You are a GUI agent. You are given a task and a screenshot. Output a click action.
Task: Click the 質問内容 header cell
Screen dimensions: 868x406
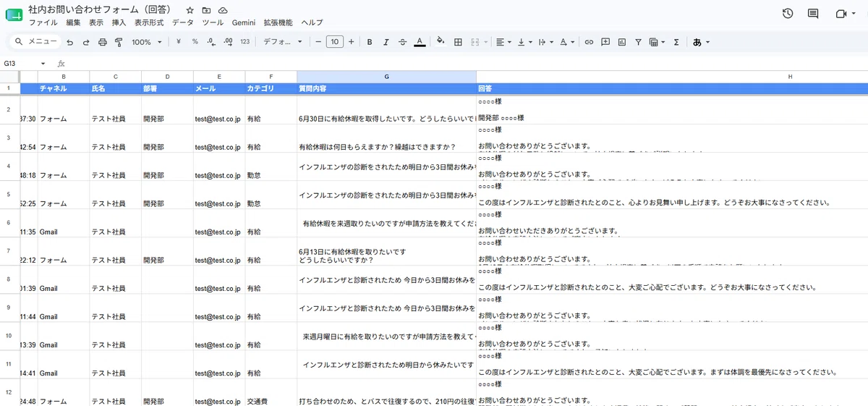386,88
